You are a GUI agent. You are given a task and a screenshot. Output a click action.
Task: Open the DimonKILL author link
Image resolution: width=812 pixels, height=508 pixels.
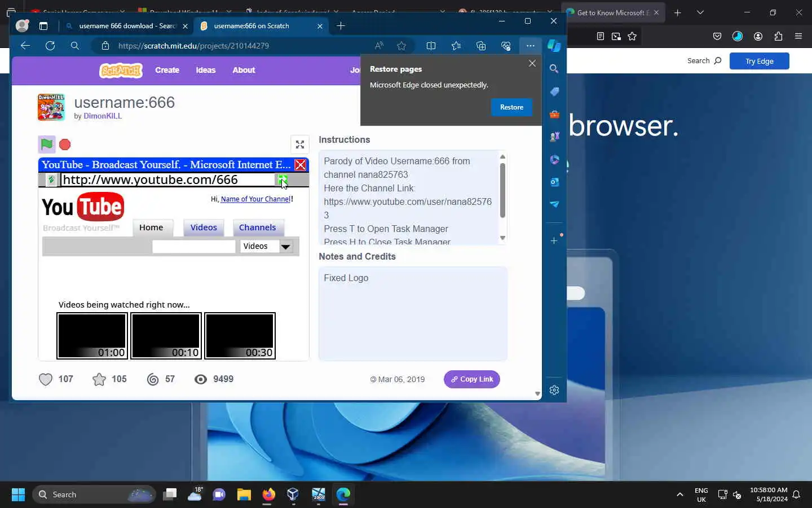coord(103,116)
